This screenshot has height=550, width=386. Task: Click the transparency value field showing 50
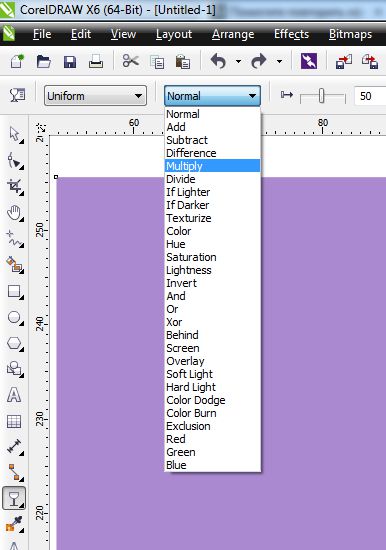click(x=370, y=96)
